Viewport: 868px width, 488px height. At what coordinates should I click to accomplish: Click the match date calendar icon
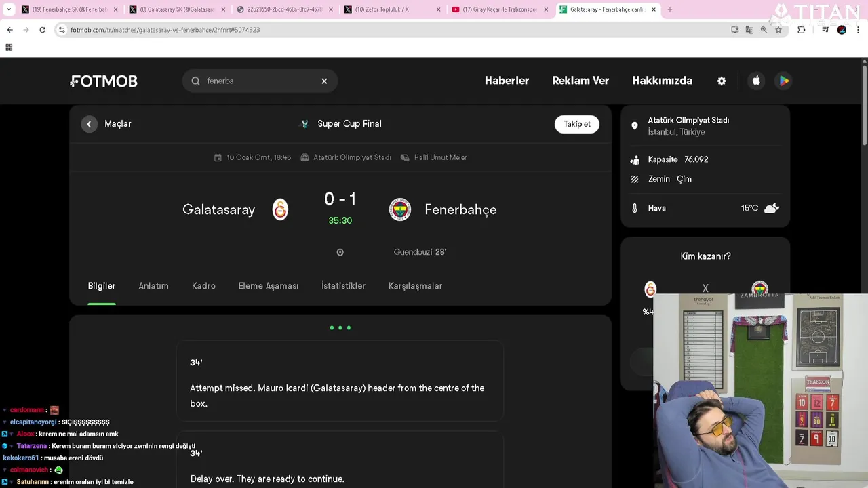click(218, 157)
